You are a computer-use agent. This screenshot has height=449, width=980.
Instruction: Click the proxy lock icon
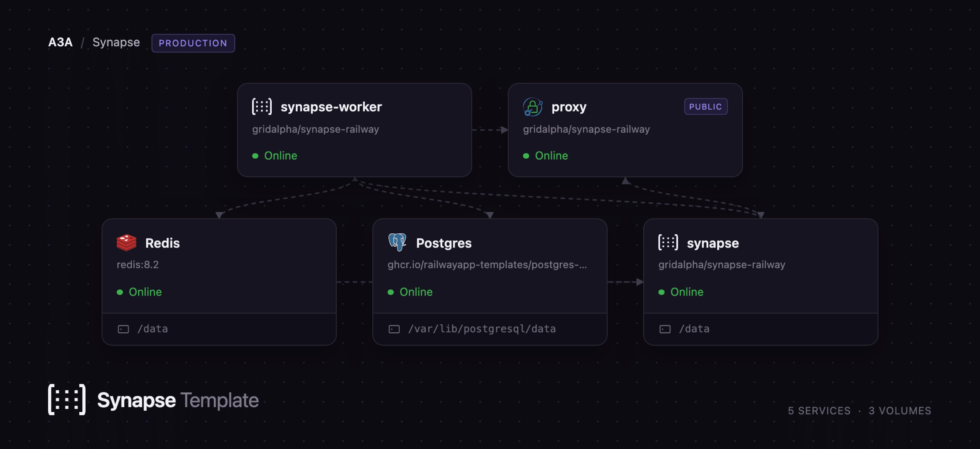point(533,107)
